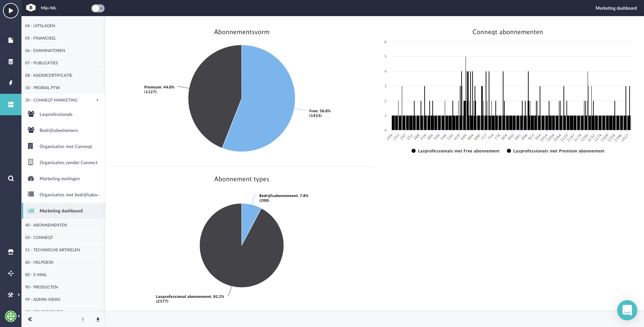Viewport: 644px width, 327px height.
Task: Collapse sidebar with double chevron icon
Action: tap(30, 319)
